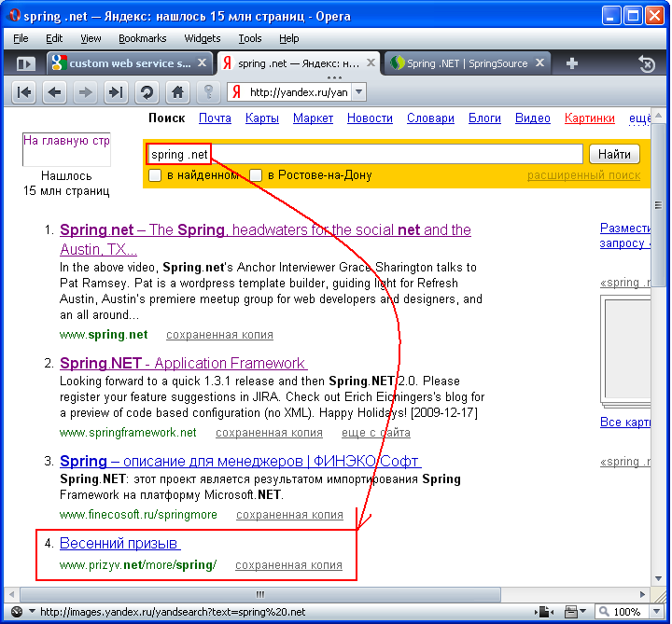Check the 'в Ростове-на-Дону' checkbox

tap(256, 175)
